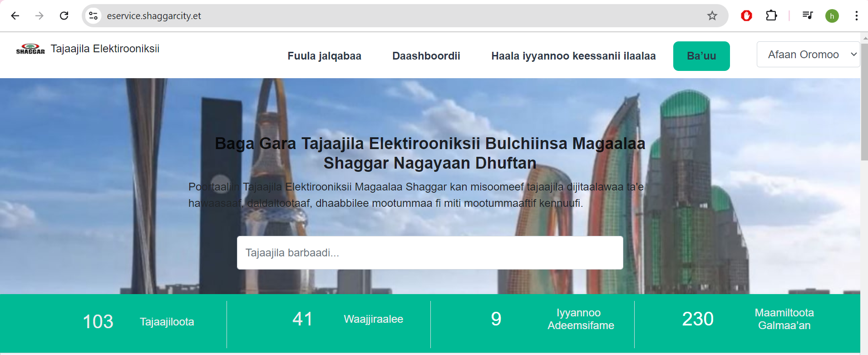This screenshot has height=355, width=868.
Task: Open Chrome three-dot menu
Action: tap(856, 16)
